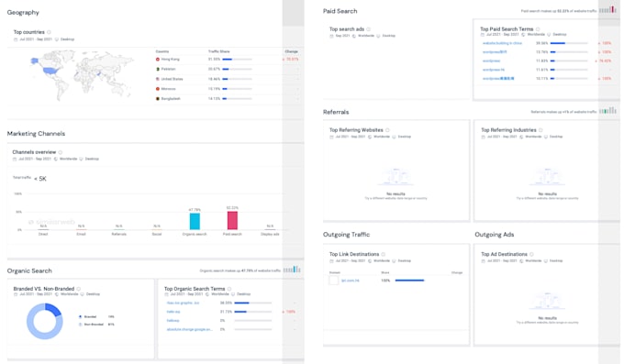Image resolution: width=624 pixels, height=364 pixels.
Task: Click the globe icon under Channels overview
Action: pos(56,160)
